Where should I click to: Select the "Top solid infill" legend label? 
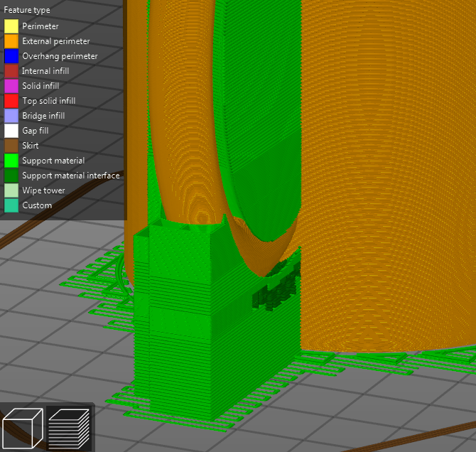click(49, 101)
